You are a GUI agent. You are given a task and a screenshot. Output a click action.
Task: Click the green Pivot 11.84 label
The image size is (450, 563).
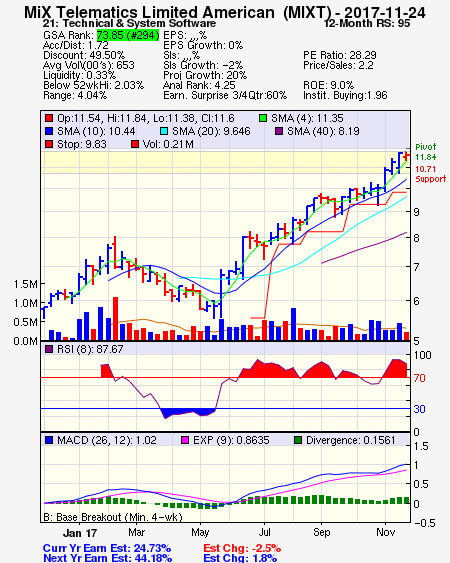coord(426,152)
